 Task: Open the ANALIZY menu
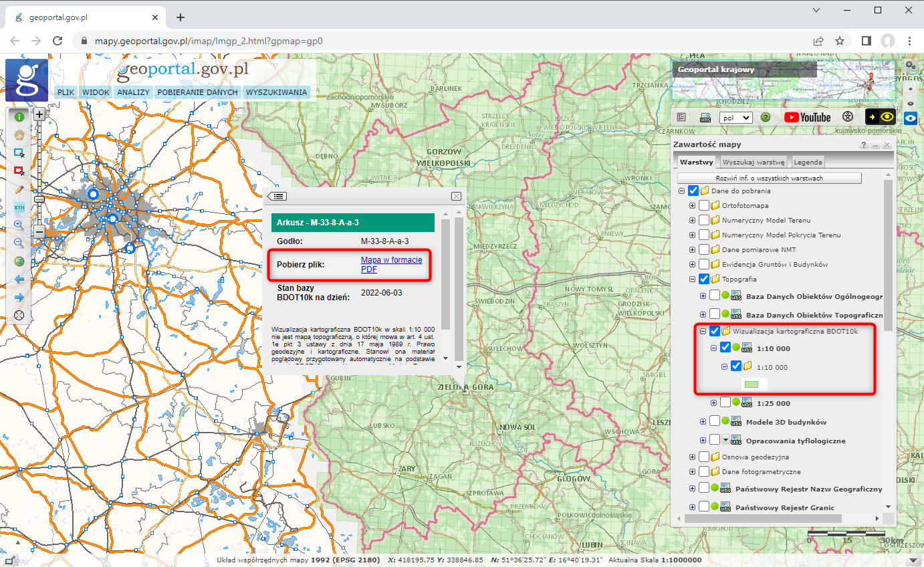(x=133, y=92)
